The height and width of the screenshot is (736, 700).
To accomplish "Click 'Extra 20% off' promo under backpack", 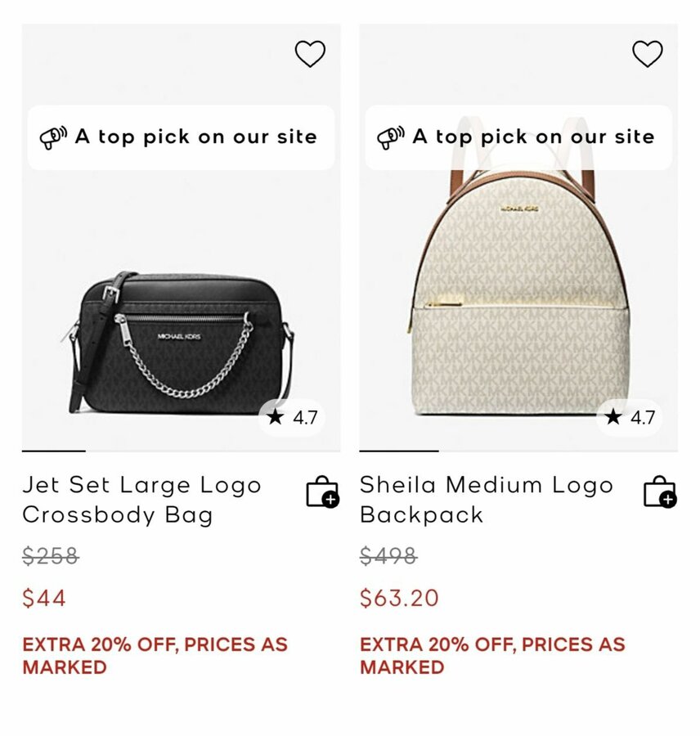I will click(x=491, y=656).
